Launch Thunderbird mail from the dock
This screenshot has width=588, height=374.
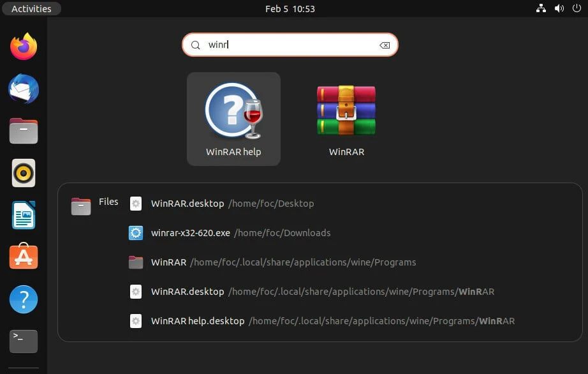(x=24, y=89)
